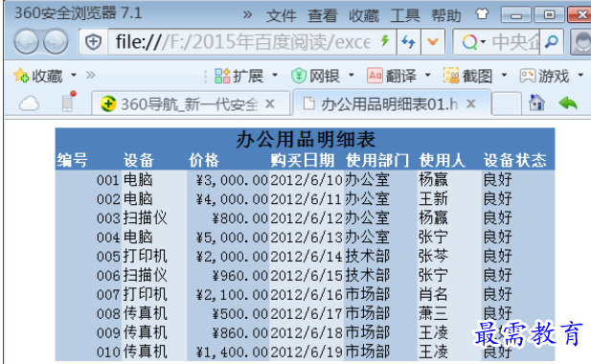
Task: Open the orange address history dropdown
Action: click(433, 42)
